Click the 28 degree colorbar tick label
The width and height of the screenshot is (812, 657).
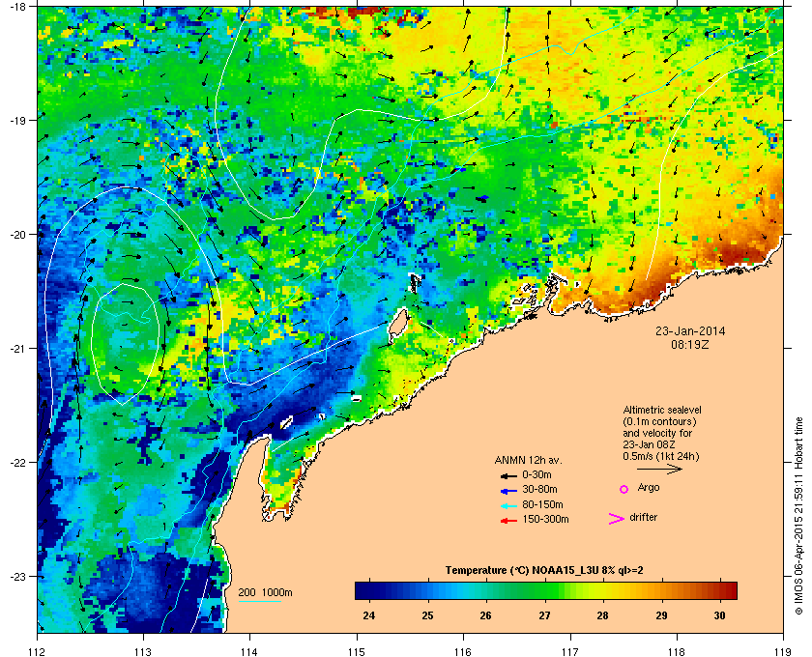tap(602, 615)
